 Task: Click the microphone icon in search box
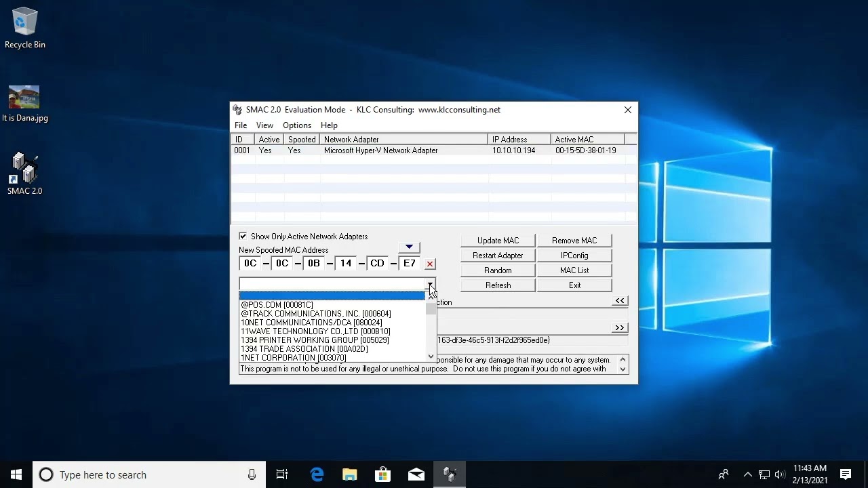[x=252, y=474]
